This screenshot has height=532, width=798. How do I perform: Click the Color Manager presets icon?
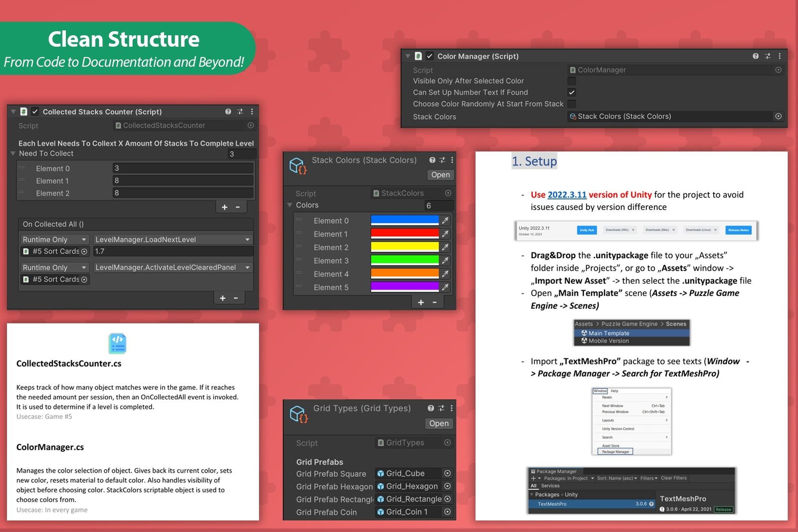pyautogui.click(x=768, y=56)
